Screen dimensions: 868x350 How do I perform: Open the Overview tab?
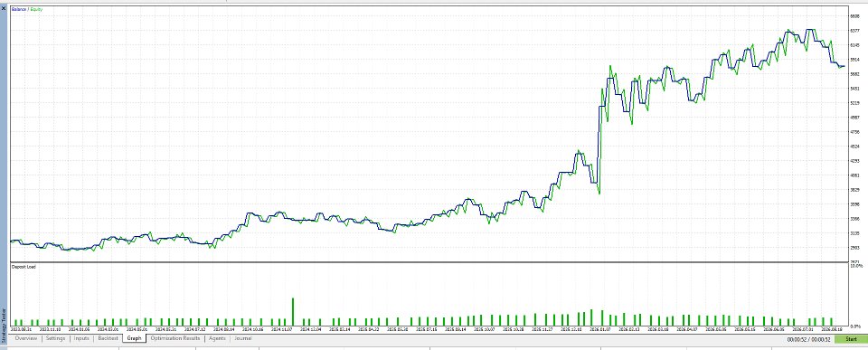(26, 338)
